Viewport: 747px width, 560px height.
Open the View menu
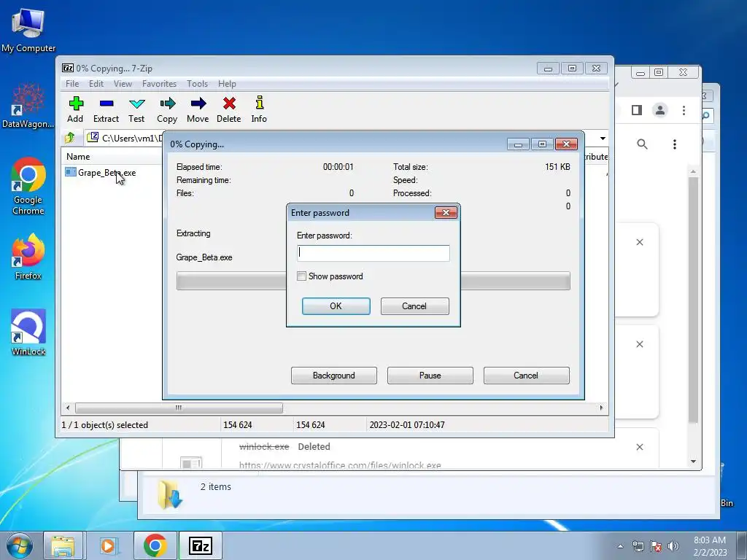point(123,84)
